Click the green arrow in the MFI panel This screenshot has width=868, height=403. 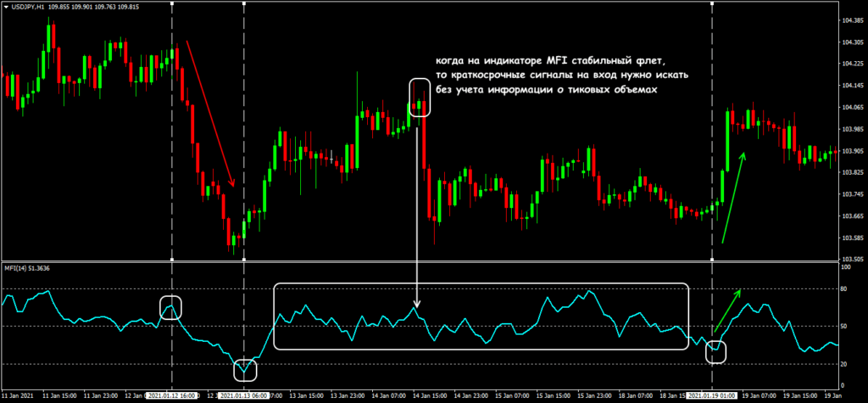[x=727, y=311]
